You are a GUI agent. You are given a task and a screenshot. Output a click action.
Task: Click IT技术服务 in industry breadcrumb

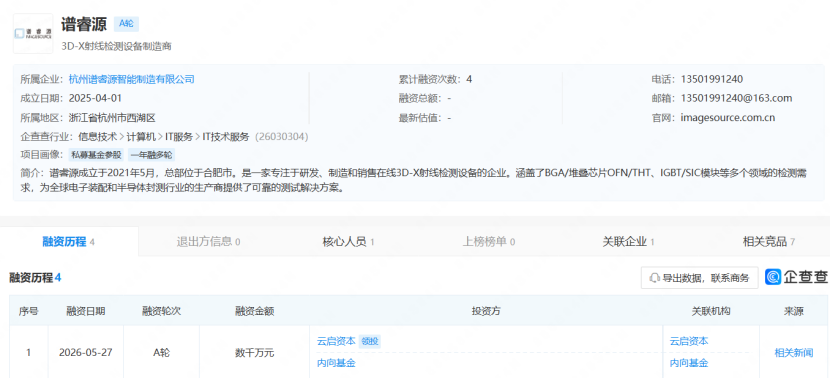225,137
